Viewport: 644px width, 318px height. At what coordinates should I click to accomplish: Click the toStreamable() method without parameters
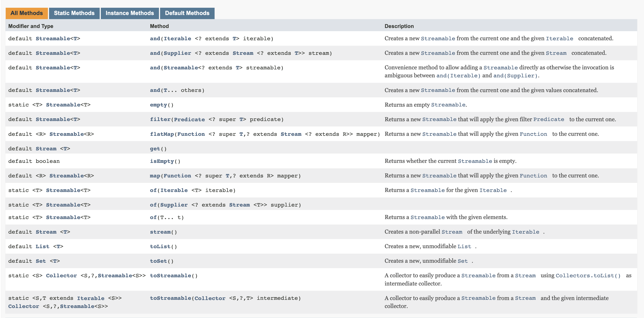[x=170, y=275]
